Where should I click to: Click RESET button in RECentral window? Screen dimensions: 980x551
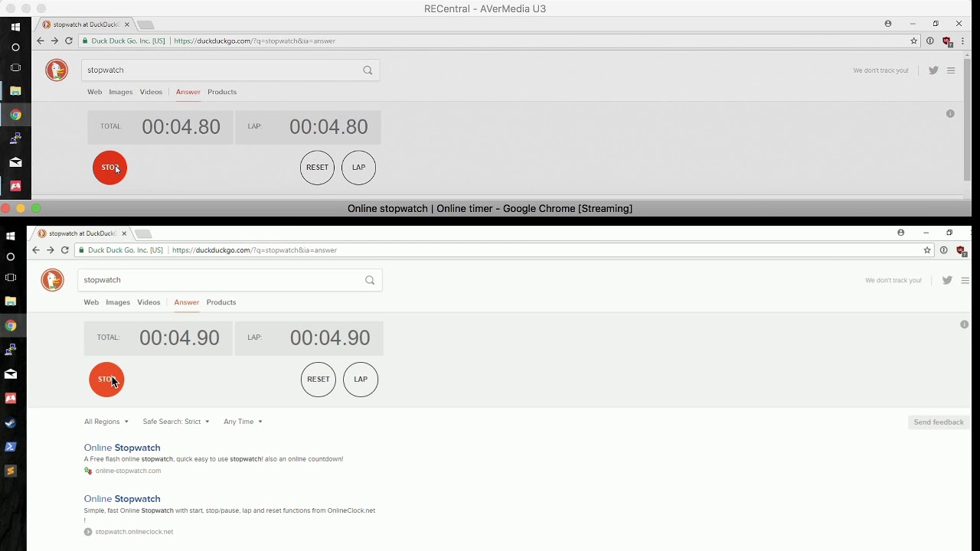click(317, 168)
